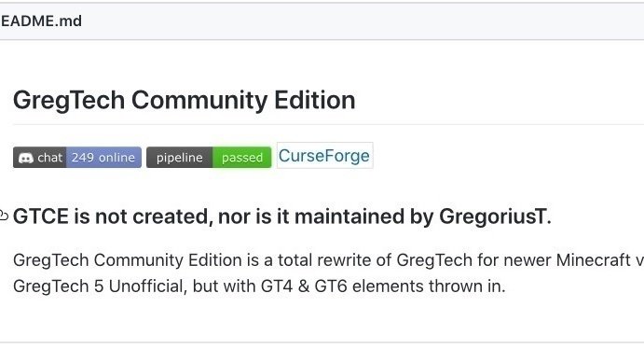Screen dimensions: 644x363
Task: Open the green 'passed' pipeline status
Action: pos(242,158)
